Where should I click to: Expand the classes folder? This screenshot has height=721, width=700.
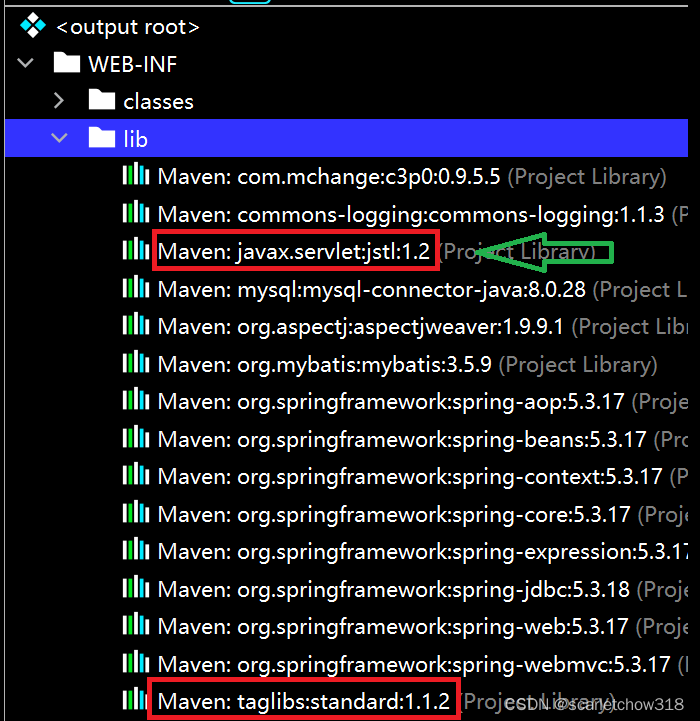pos(58,100)
